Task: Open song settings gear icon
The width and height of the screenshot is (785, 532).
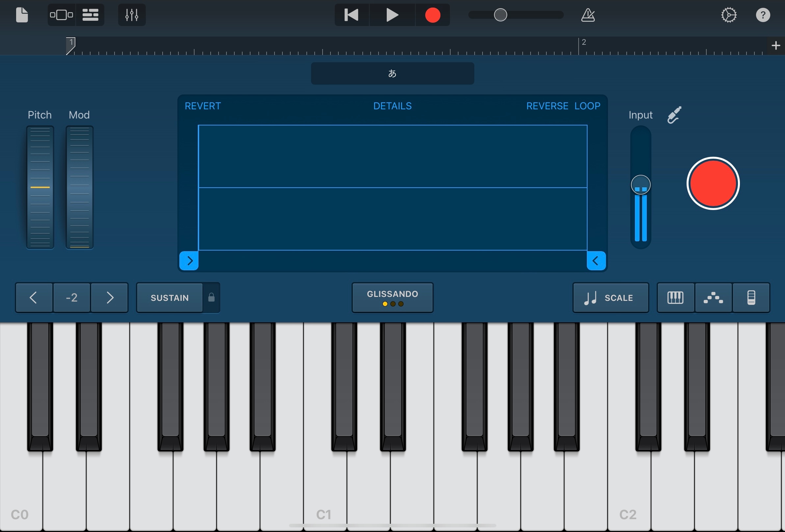Action: (729, 15)
